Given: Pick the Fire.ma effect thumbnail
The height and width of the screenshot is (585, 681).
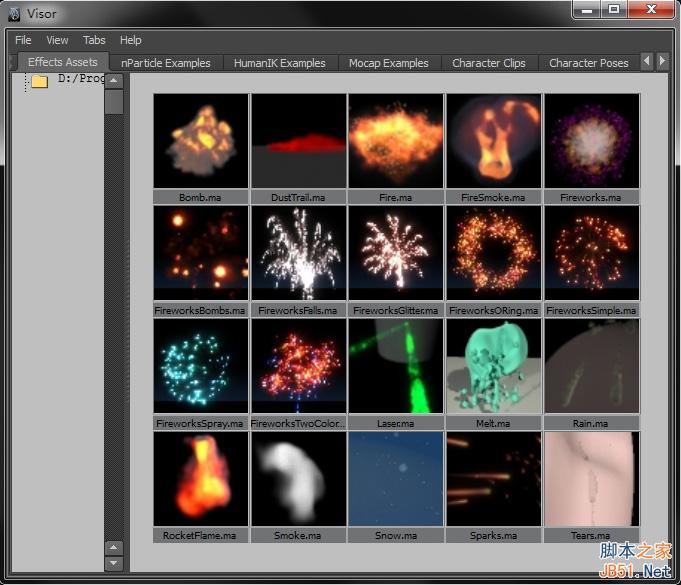Looking at the screenshot, I should [x=396, y=141].
